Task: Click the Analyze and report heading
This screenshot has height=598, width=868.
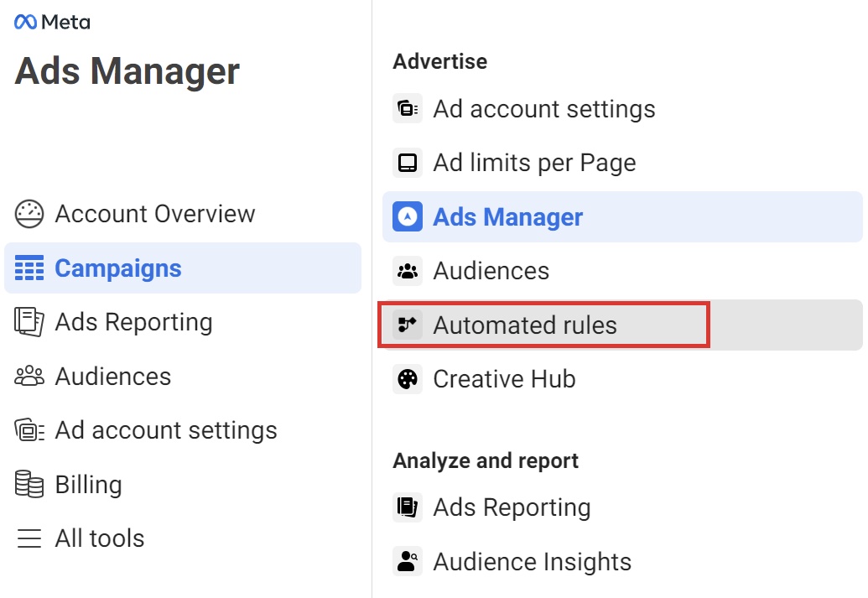Action: (x=486, y=460)
